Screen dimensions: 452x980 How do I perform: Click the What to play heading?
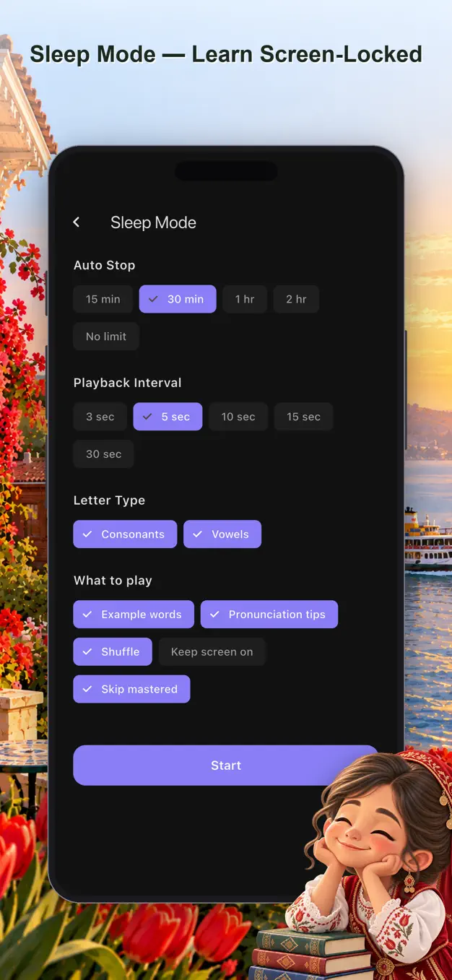click(113, 581)
